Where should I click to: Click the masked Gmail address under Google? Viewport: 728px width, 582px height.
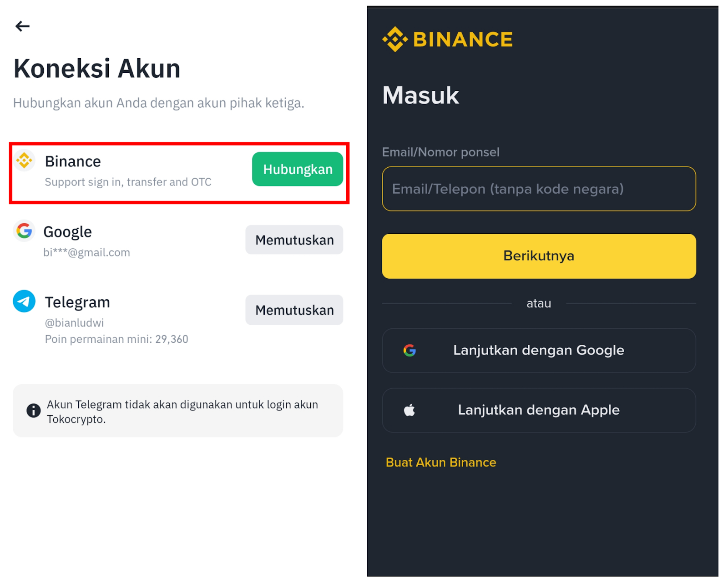86,252
